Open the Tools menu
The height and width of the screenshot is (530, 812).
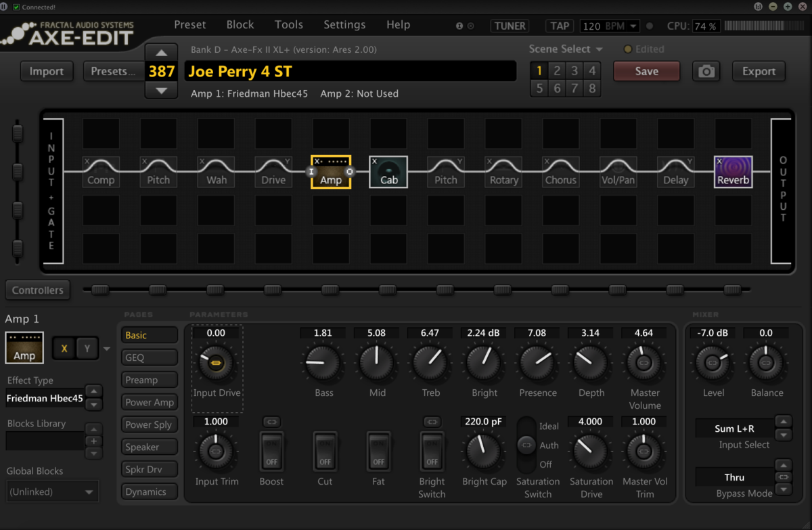coord(289,24)
